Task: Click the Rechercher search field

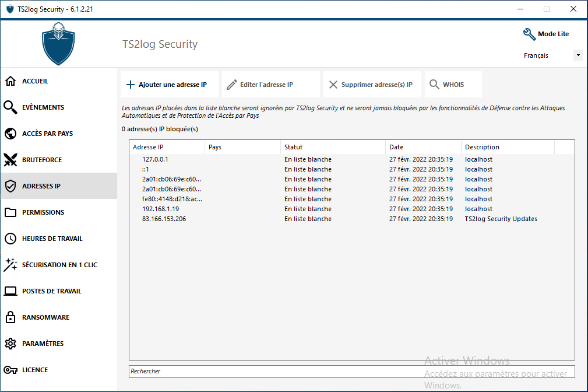Action: pyautogui.click(x=352, y=372)
